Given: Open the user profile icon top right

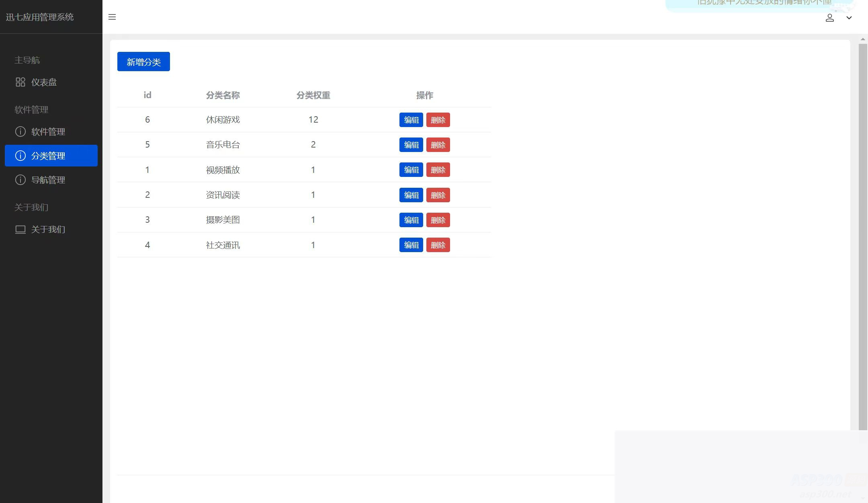Looking at the screenshot, I should tap(830, 18).
